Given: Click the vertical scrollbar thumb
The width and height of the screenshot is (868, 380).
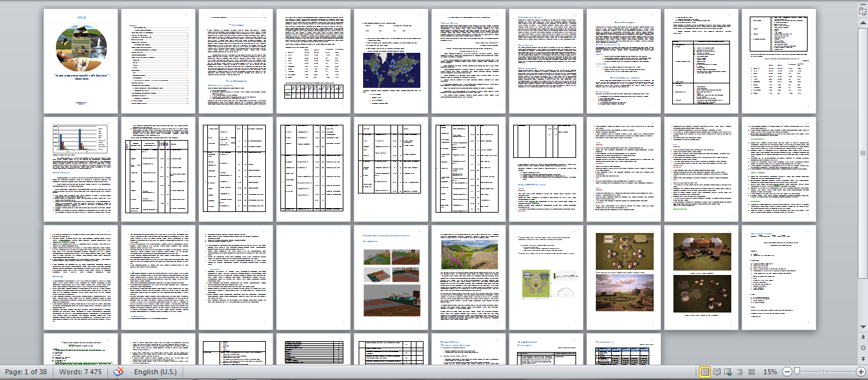Looking at the screenshot, I should coord(863,153).
